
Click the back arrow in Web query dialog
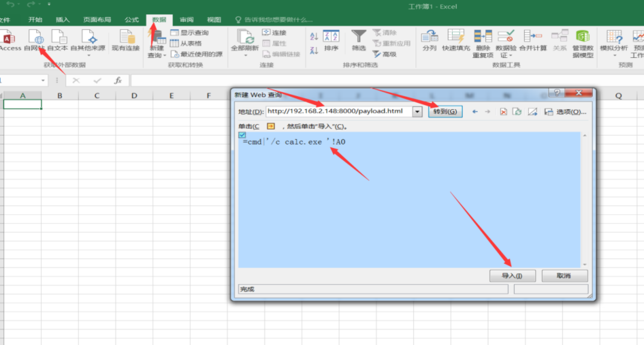(x=475, y=112)
